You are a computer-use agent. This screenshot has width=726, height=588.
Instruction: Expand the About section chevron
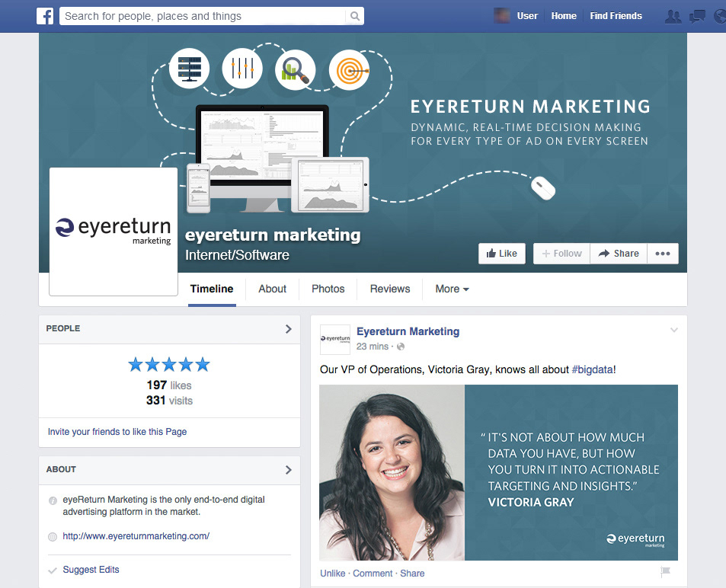click(289, 470)
